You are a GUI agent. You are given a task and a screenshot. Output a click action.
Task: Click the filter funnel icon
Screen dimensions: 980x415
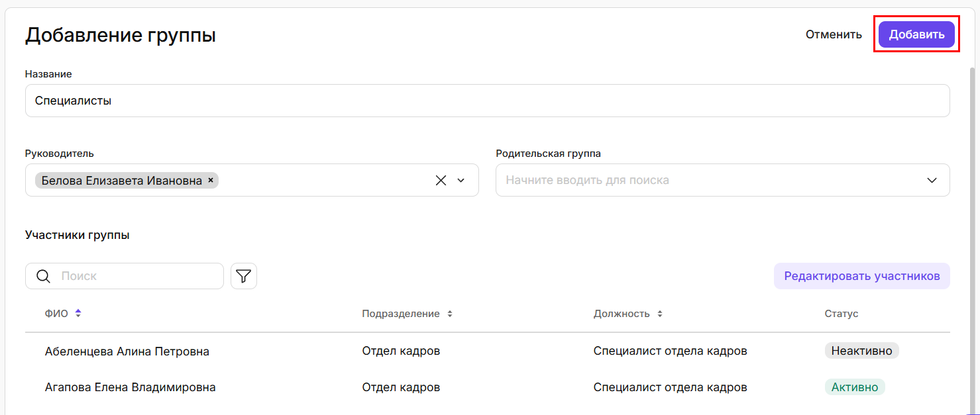tap(244, 276)
